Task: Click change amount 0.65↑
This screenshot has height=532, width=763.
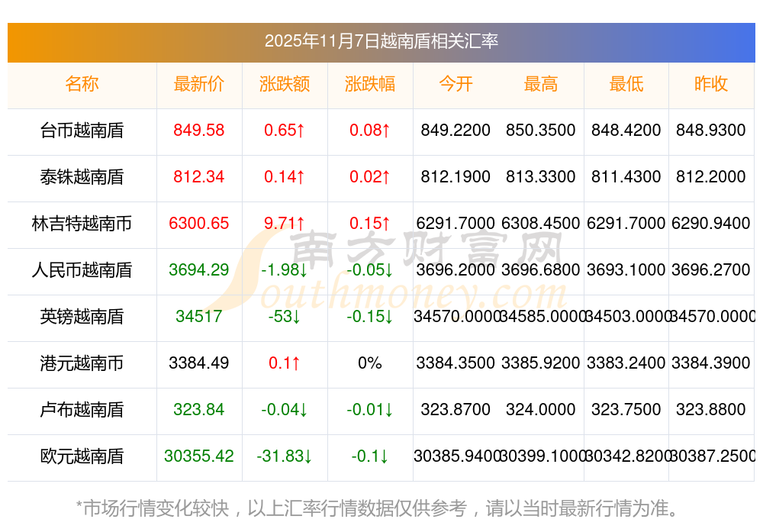Action: pyautogui.click(x=285, y=131)
